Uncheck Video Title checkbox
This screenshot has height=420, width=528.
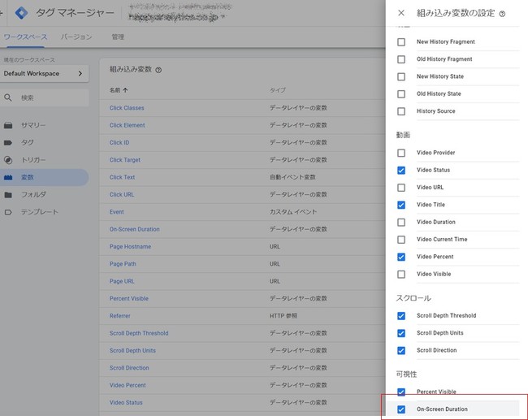401,205
